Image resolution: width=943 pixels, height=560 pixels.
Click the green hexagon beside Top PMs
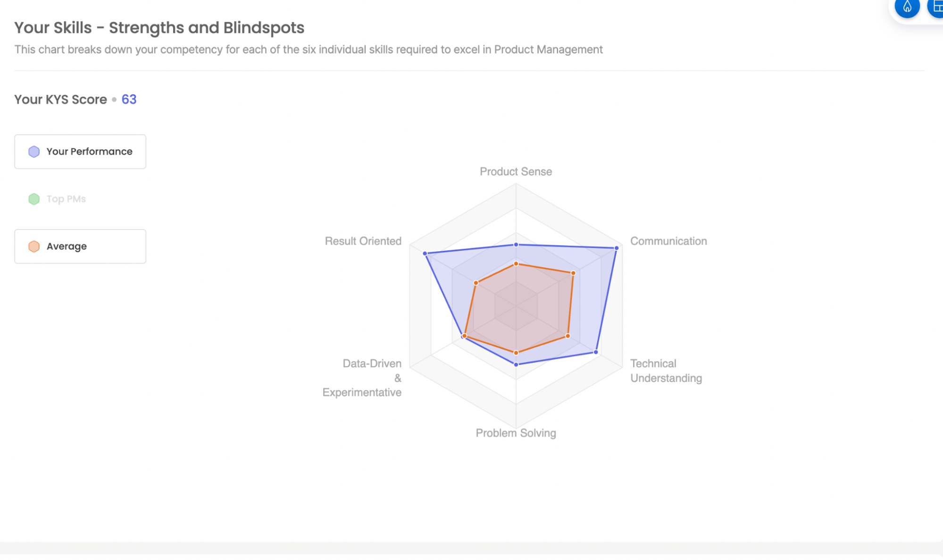click(34, 199)
